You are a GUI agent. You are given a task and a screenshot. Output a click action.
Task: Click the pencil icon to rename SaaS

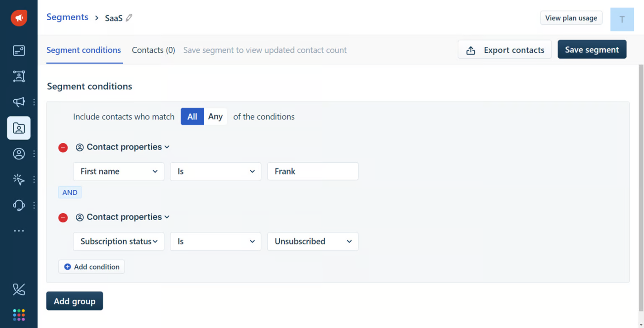(x=129, y=18)
